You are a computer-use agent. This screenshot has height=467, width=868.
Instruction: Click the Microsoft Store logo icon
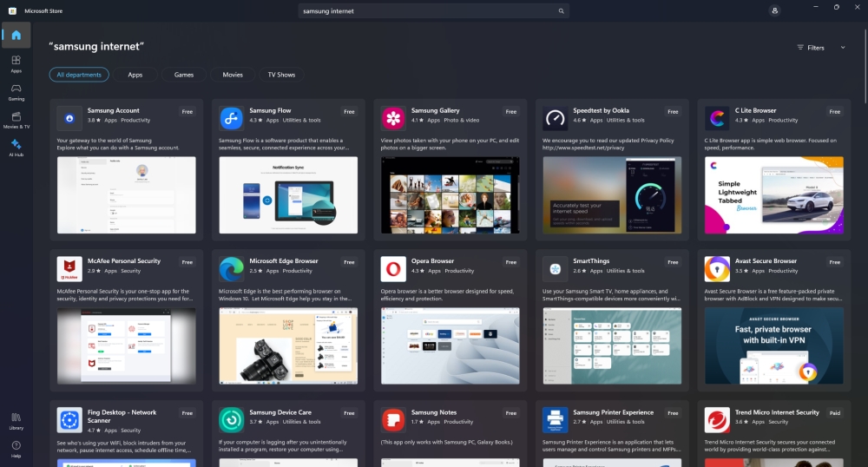[x=12, y=10]
